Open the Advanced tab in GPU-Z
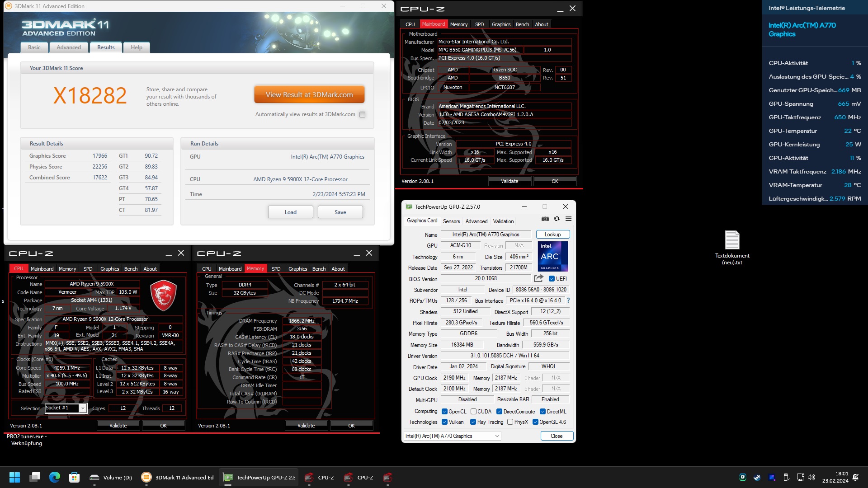Image resolution: width=868 pixels, height=488 pixels. pos(476,221)
